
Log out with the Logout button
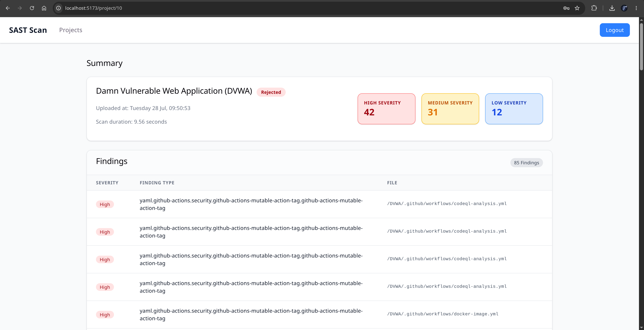614,30
